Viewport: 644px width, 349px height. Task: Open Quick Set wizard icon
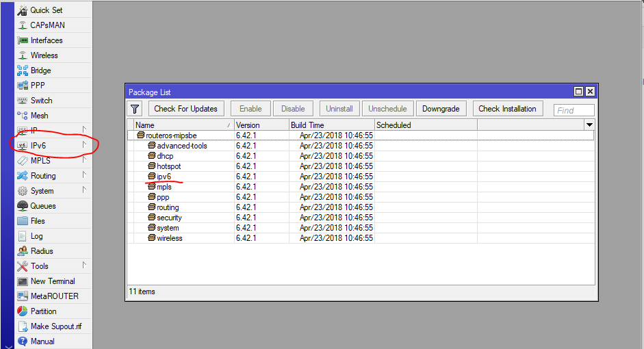coord(23,10)
